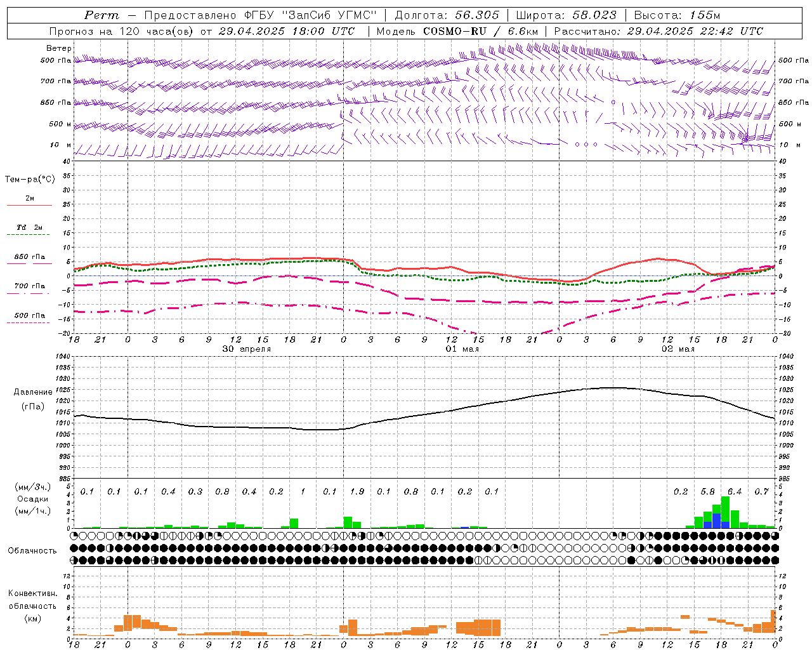
Task: Select the "Долгота: 56.305" header field
Action: (x=447, y=15)
